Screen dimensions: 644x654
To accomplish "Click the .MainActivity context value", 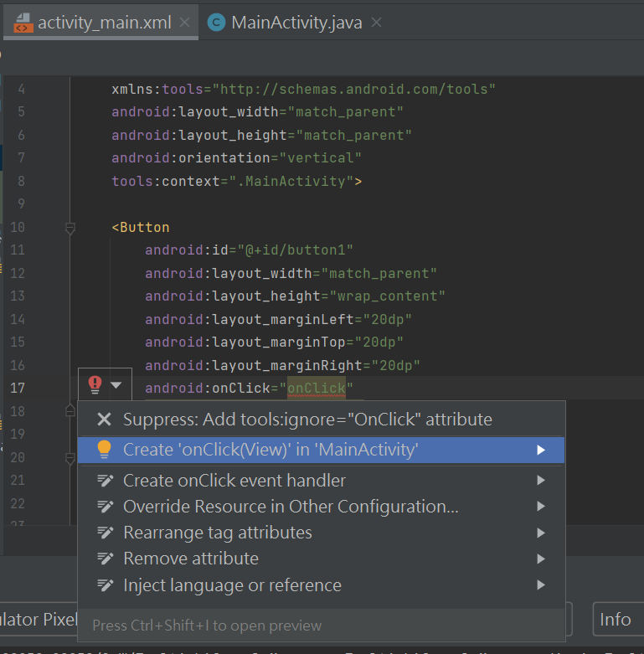I will tap(291, 182).
